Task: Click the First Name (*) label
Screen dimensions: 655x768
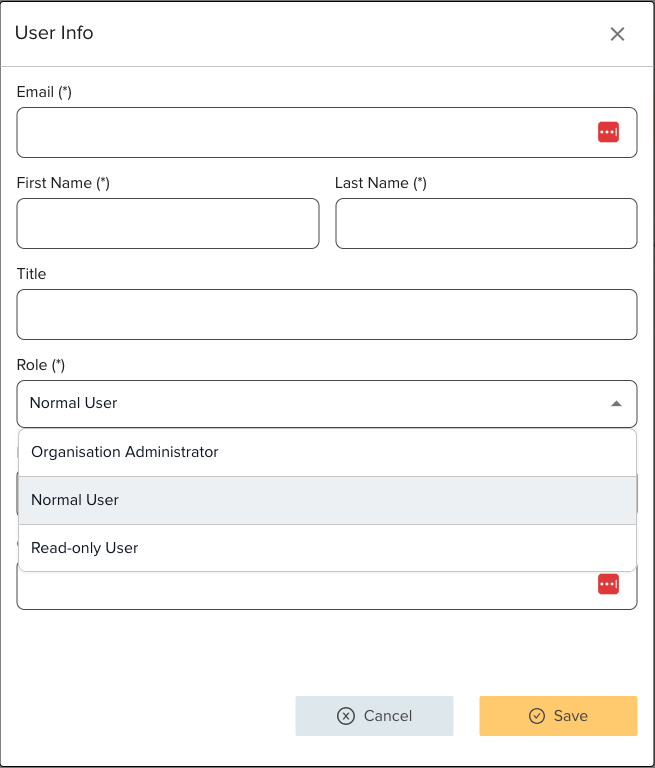Action: (63, 183)
